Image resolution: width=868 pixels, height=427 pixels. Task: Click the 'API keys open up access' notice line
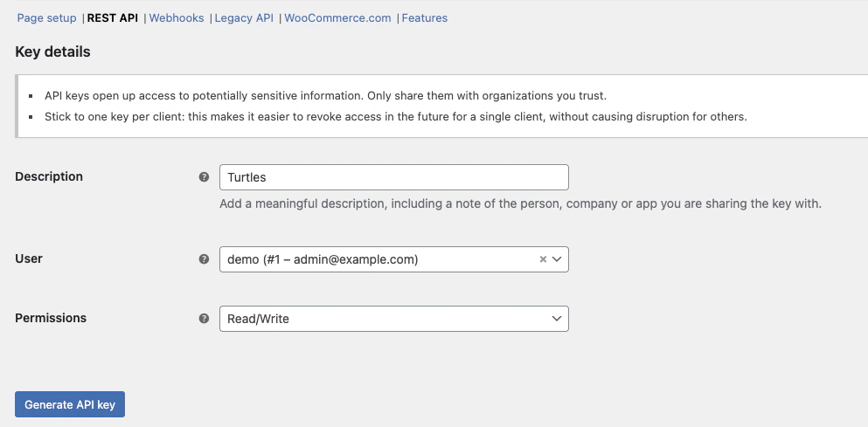point(325,96)
